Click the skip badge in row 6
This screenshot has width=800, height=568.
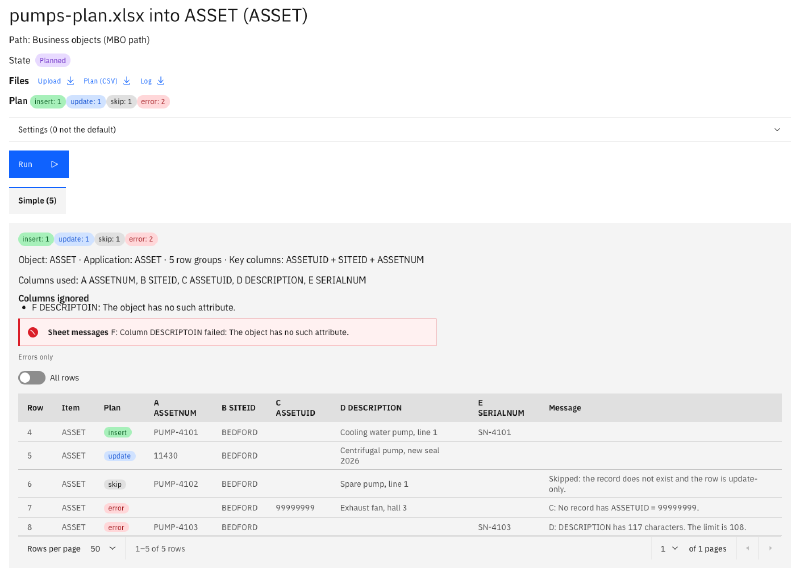[115, 484]
